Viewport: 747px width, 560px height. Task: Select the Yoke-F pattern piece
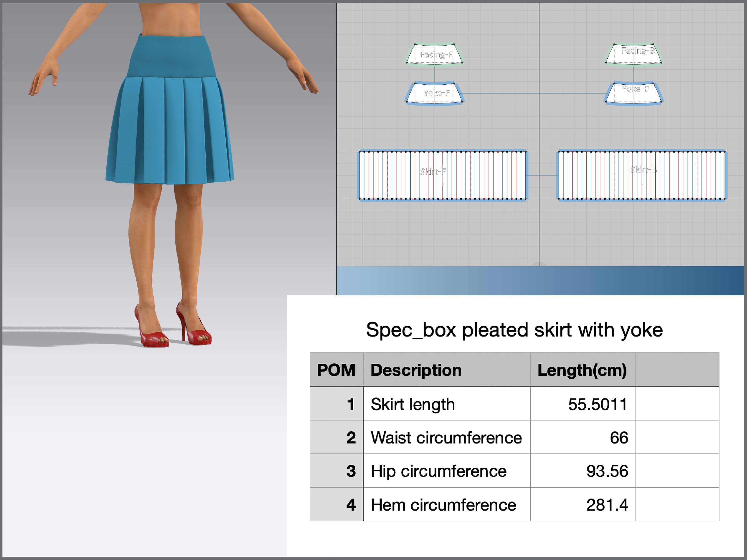coord(434,93)
